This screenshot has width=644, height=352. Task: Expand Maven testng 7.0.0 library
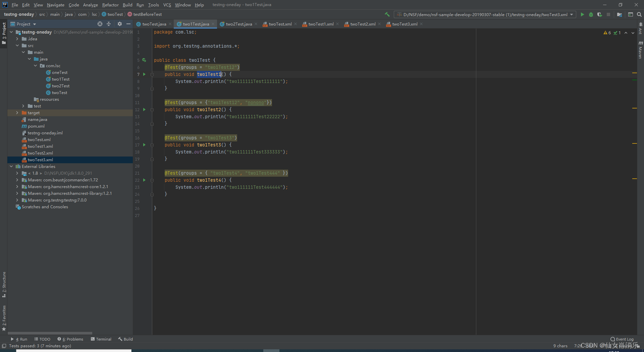coord(17,200)
